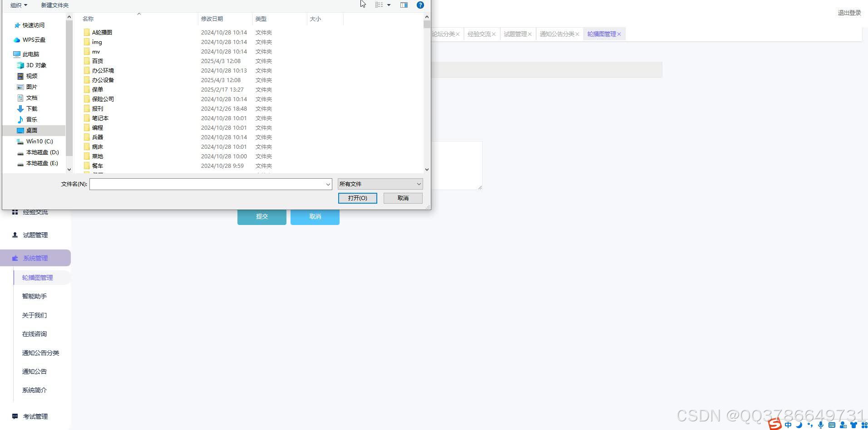Switch to the 经验交流 tab
The image size is (868, 430).
click(479, 34)
